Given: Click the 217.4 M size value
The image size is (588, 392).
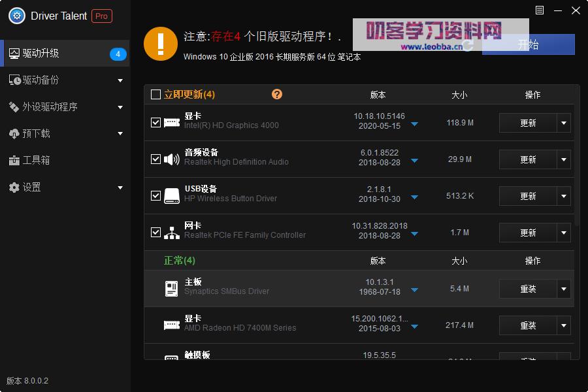Looking at the screenshot, I should coord(459,325).
